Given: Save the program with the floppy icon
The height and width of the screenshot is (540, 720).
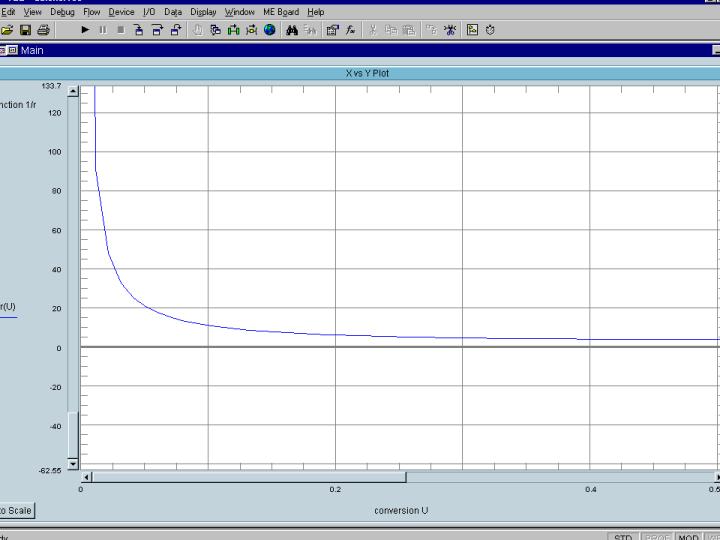Looking at the screenshot, I should point(25,30).
